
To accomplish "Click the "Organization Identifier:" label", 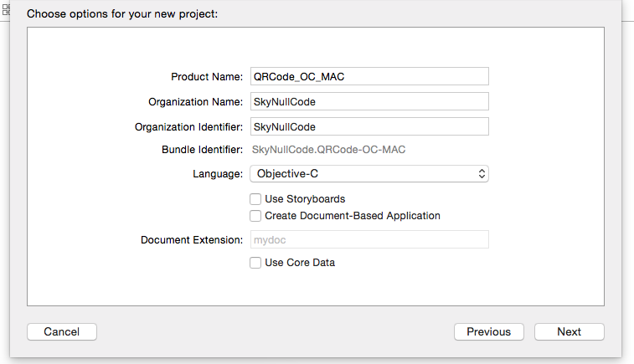I will pyautogui.click(x=188, y=127).
